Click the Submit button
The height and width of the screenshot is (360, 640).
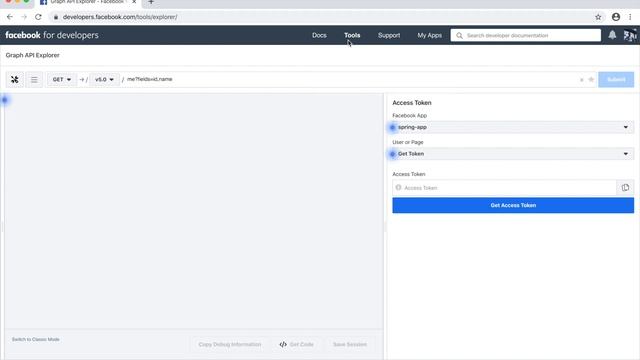(x=616, y=80)
